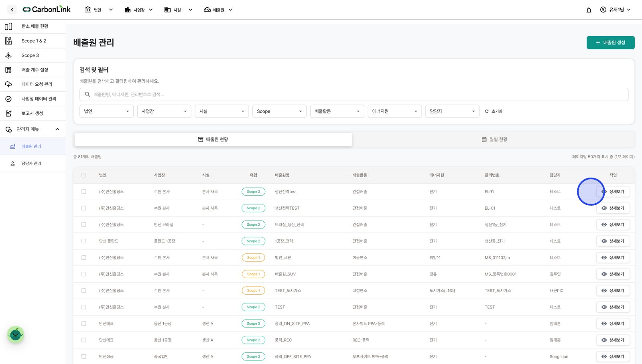Open the user account menu 유저1님

tap(615, 10)
